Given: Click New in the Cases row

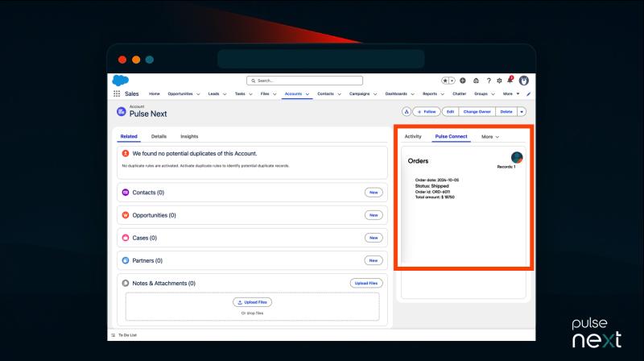Looking at the screenshot, I should 374,238.
